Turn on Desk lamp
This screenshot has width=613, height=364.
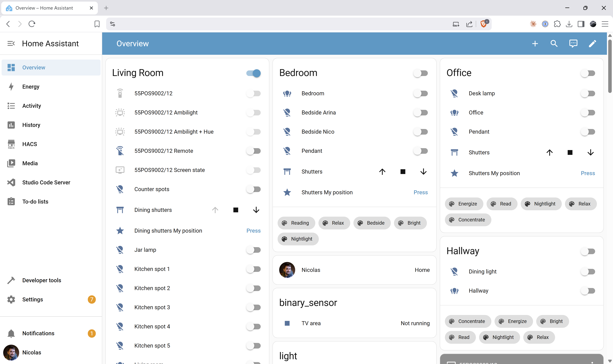click(588, 93)
